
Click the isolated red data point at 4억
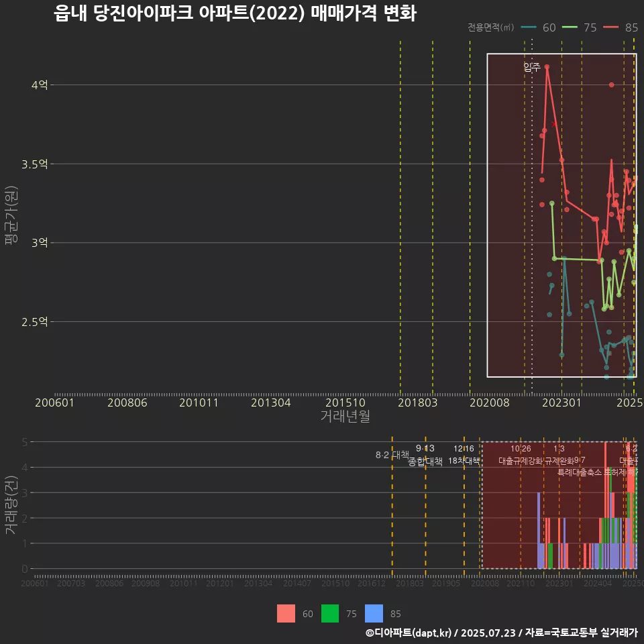[612, 85]
